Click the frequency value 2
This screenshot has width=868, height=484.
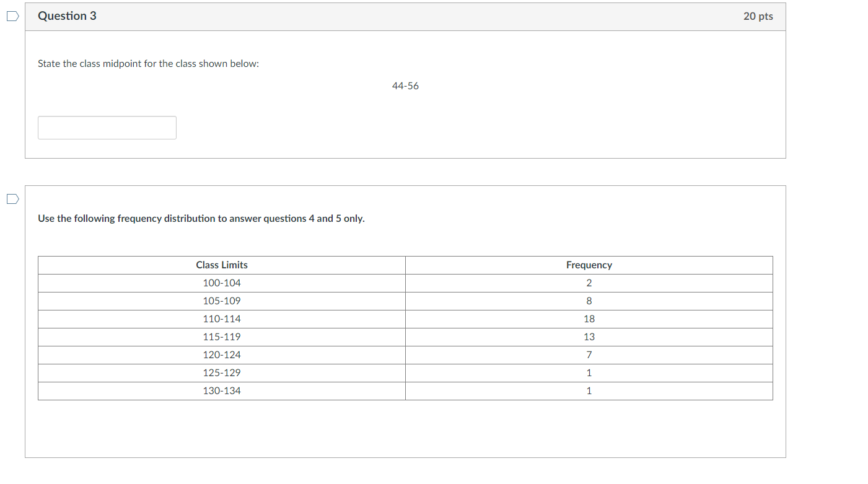point(589,283)
